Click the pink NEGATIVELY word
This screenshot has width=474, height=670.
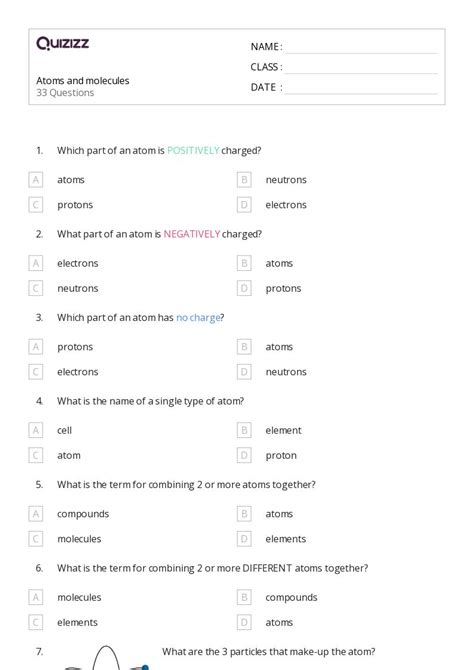(192, 234)
